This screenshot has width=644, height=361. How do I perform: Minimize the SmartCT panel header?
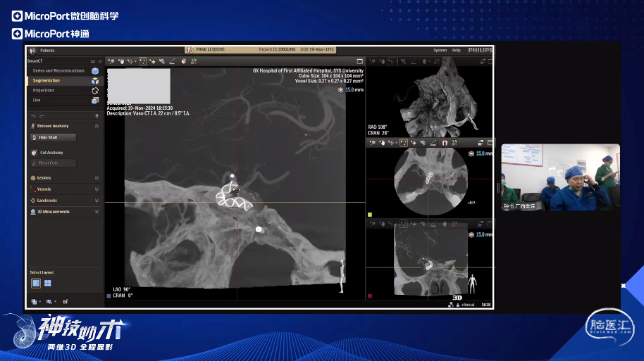[x=93, y=61]
